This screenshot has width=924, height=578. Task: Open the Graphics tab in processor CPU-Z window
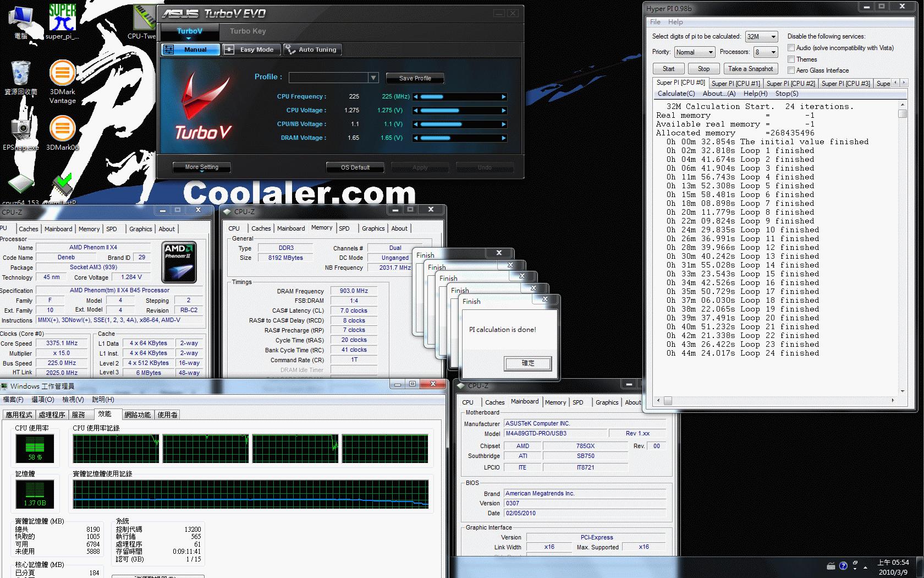tap(141, 229)
